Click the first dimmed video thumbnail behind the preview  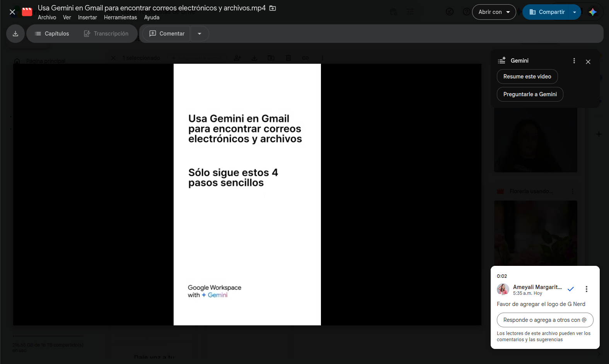click(x=536, y=140)
